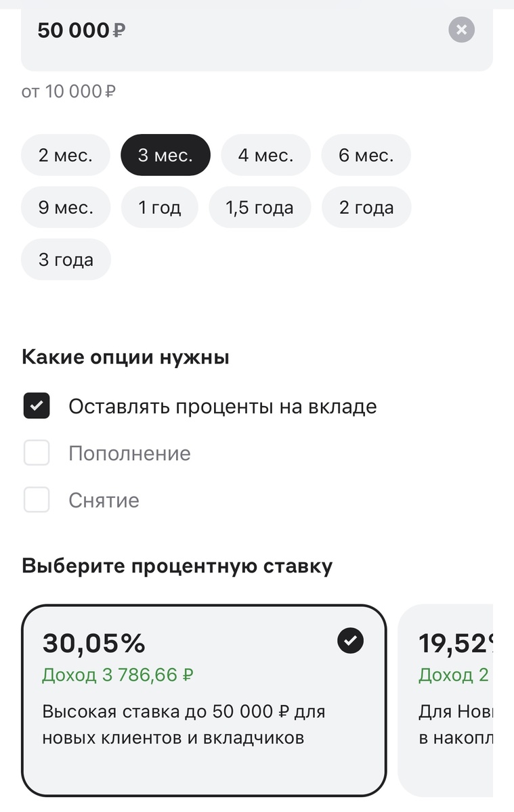
Task: Select the 2 года deposit term
Action: pos(366,207)
